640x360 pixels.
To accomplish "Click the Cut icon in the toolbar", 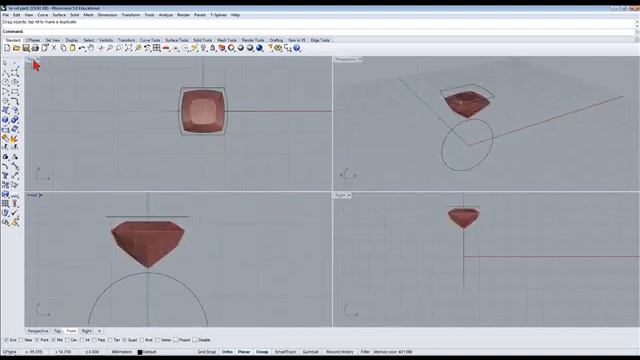I will coord(54,48).
